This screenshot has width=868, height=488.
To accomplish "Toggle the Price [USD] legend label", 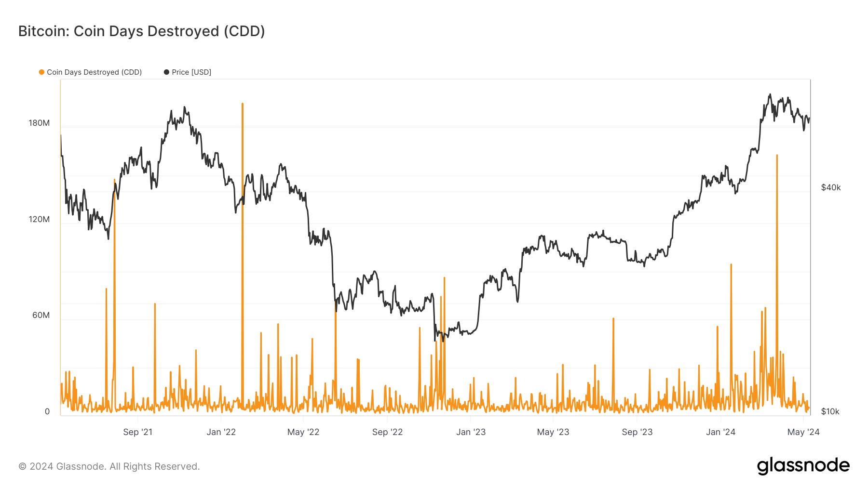I will (x=191, y=72).
